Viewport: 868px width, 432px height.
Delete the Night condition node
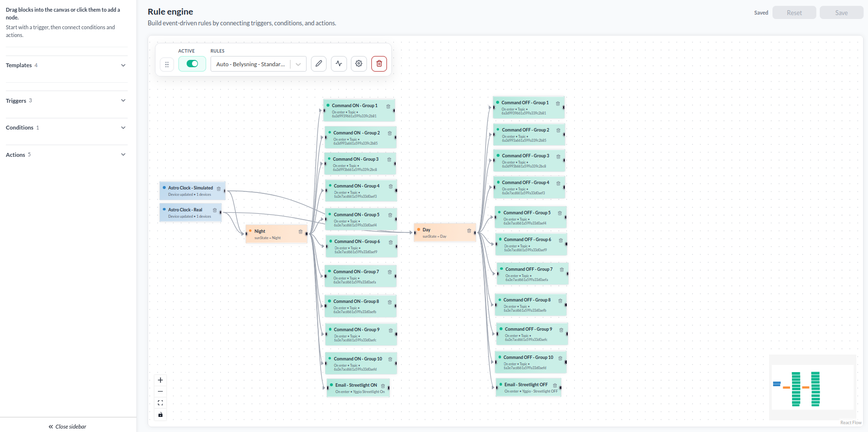(300, 232)
